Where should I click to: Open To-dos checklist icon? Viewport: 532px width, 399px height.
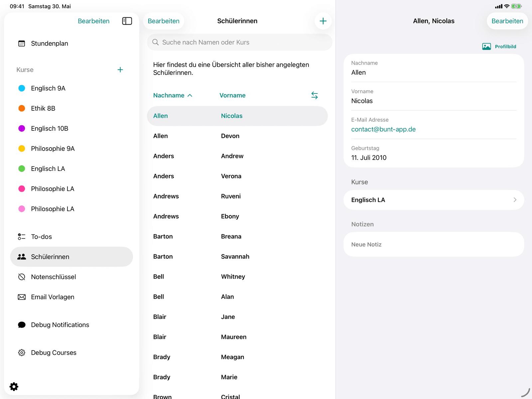pyautogui.click(x=22, y=237)
